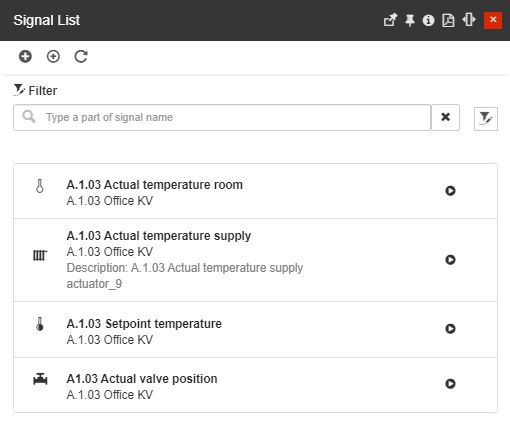Open Actual temperature supply signal arrow
The image size is (510, 425).
(x=450, y=260)
